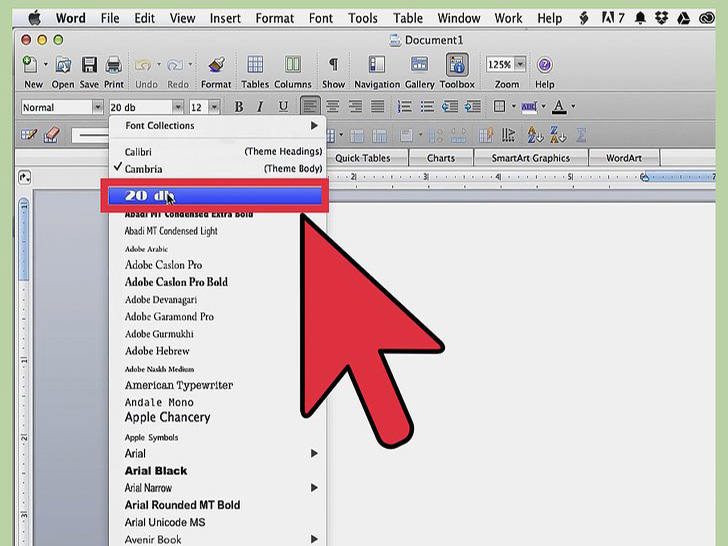Click the text highlight color button

(529, 107)
